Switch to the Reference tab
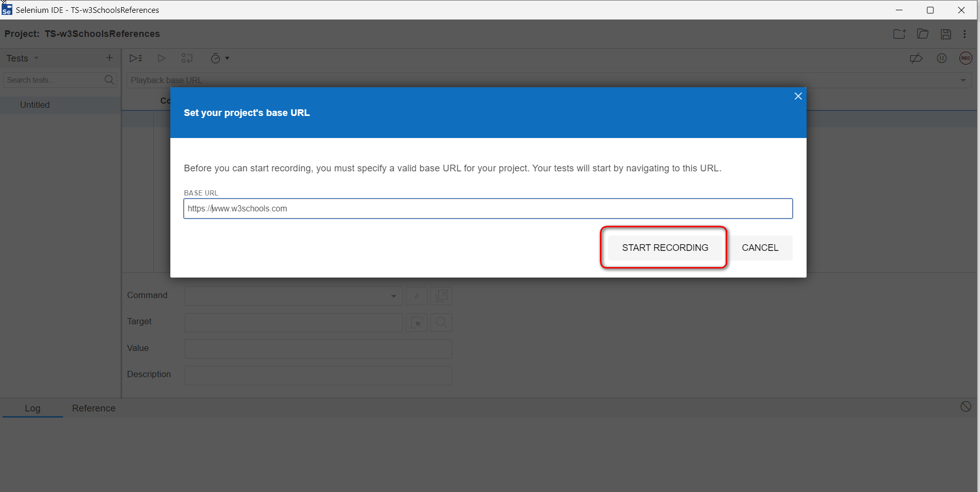 pyautogui.click(x=93, y=408)
